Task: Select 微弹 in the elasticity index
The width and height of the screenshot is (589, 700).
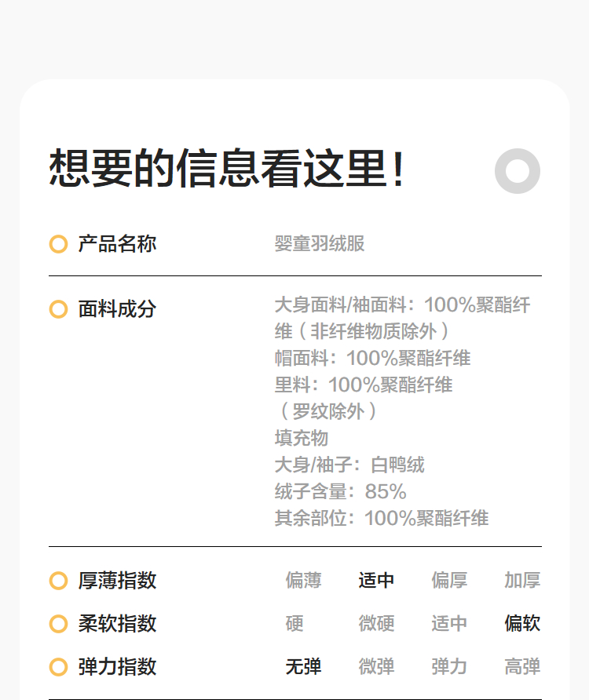Action: [376, 667]
